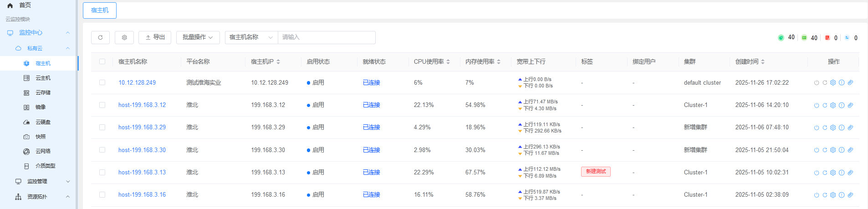Open host link host-199.168.3.16
Image resolution: width=868 pixels, height=209 pixels.
click(x=142, y=194)
